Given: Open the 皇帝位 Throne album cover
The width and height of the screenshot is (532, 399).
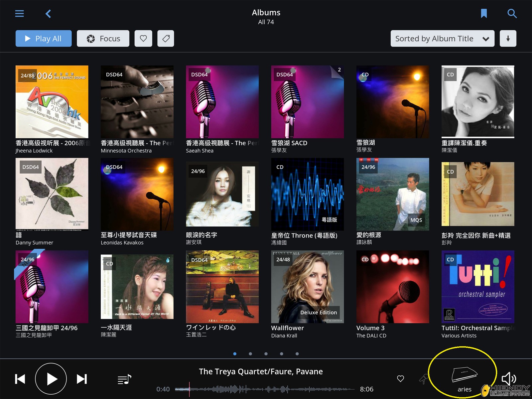Looking at the screenshot, I should tap(308, 194).
